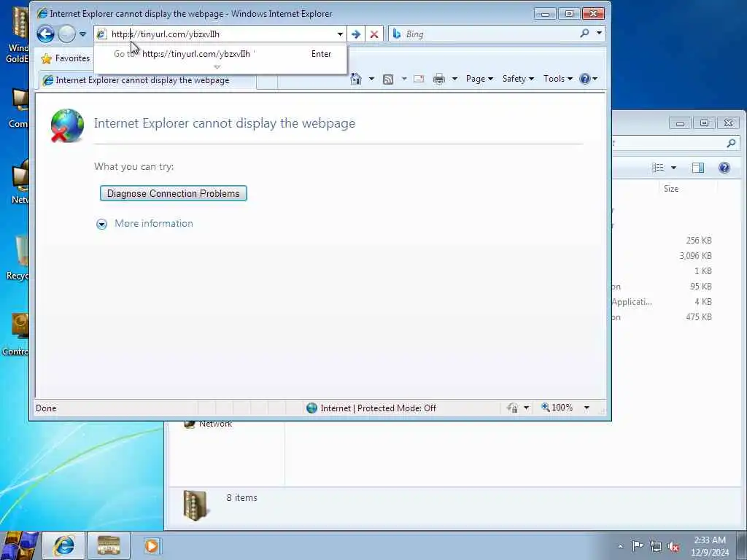This screenshot has width=747, height=560.
Task: Click the More information link
Action: tap(154, 223)
